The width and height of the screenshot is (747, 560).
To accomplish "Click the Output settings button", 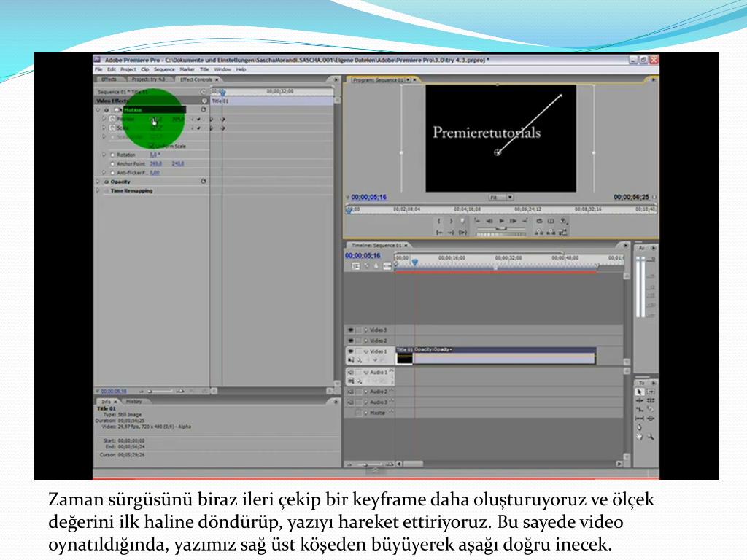I will 564,222.
